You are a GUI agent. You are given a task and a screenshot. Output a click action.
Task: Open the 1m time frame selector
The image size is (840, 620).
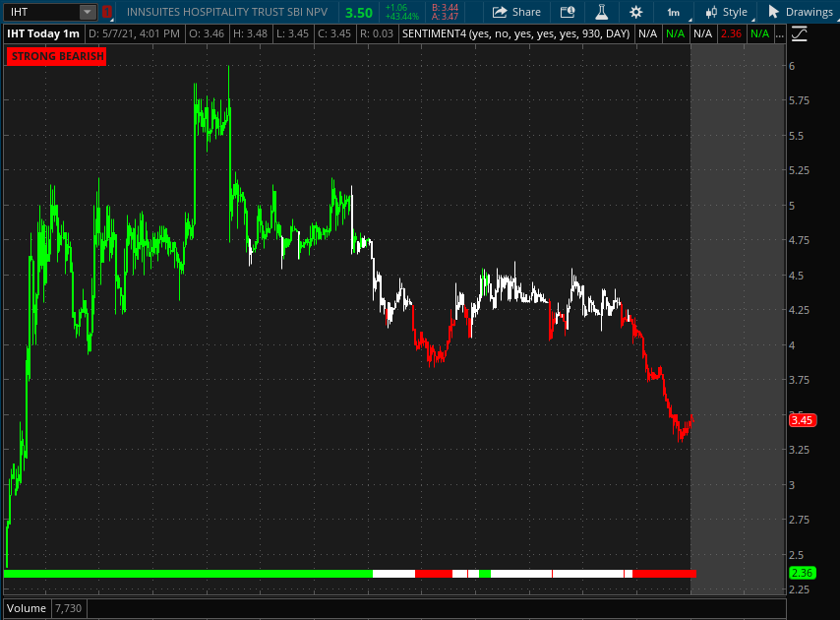click(674, 12)
